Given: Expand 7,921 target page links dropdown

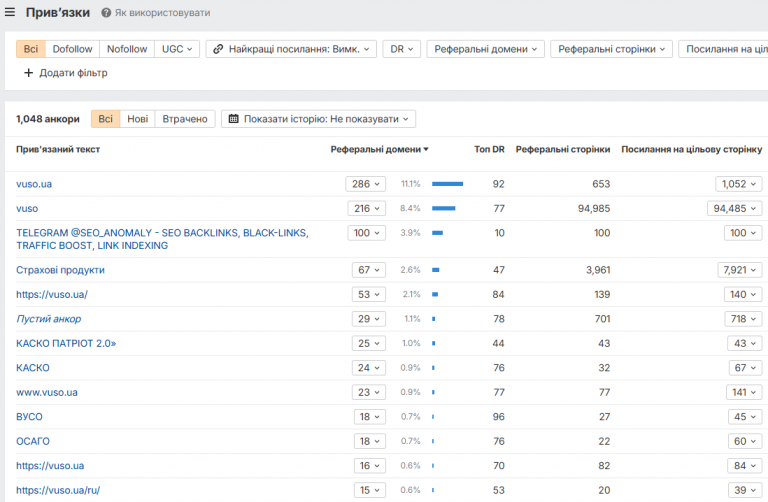Looking at the screenshot, I should (739, 270).
